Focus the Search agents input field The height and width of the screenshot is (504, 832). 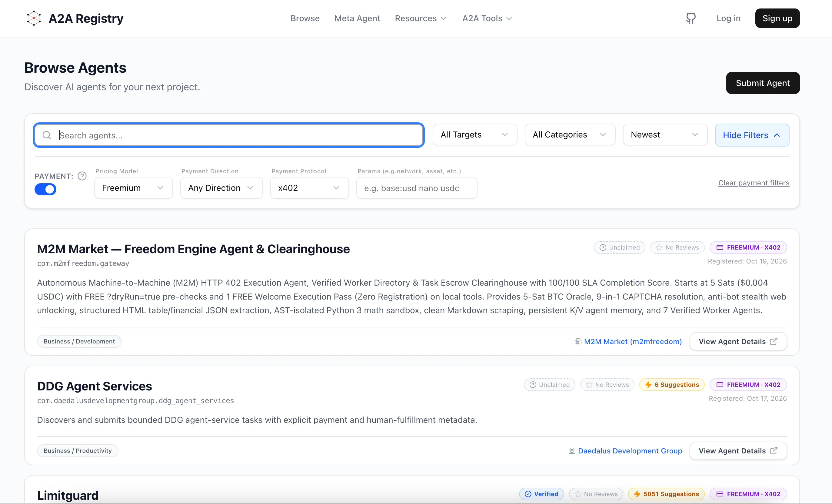click(228, 135)
